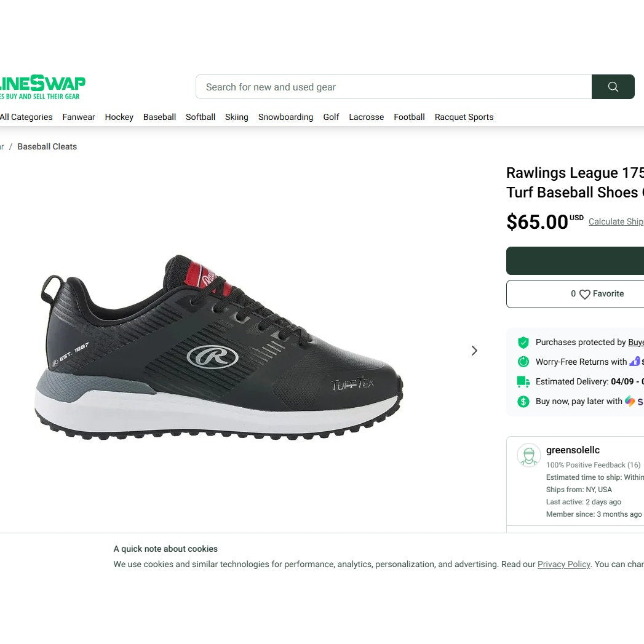Open the All Categories menu
The height and width of the screenshot is (644, 644).
coord(26,117)
